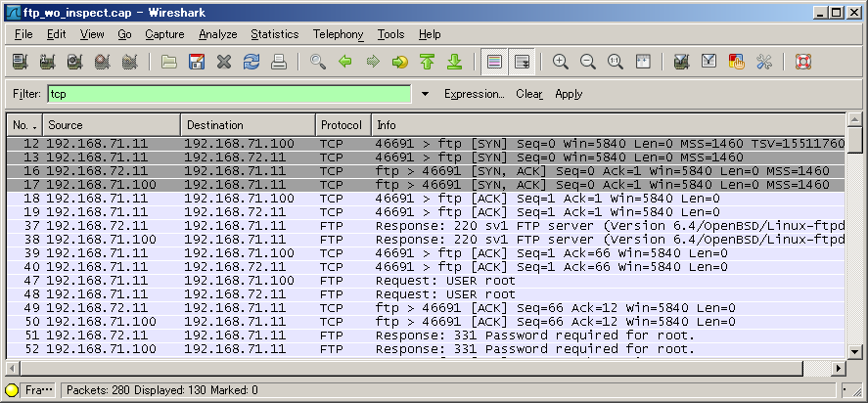The image size is (868, 403).
Task: Click the Fra... status bar field
Action: click(39, 390)
